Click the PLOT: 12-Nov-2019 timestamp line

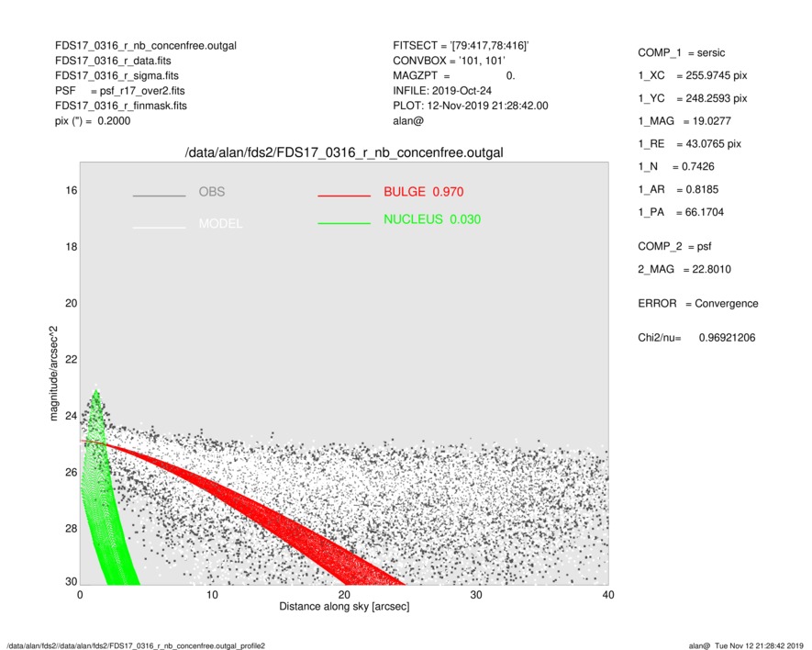tap(470, 106)
